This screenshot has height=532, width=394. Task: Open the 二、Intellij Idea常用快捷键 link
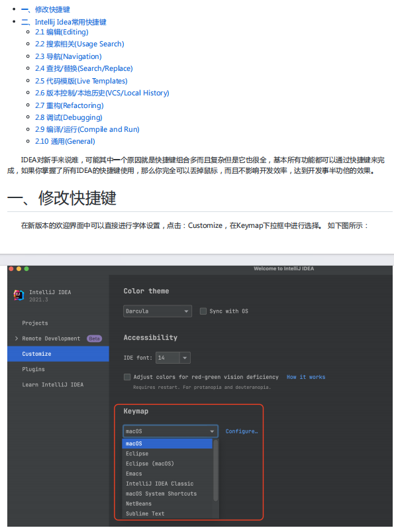tap(64, 22)
